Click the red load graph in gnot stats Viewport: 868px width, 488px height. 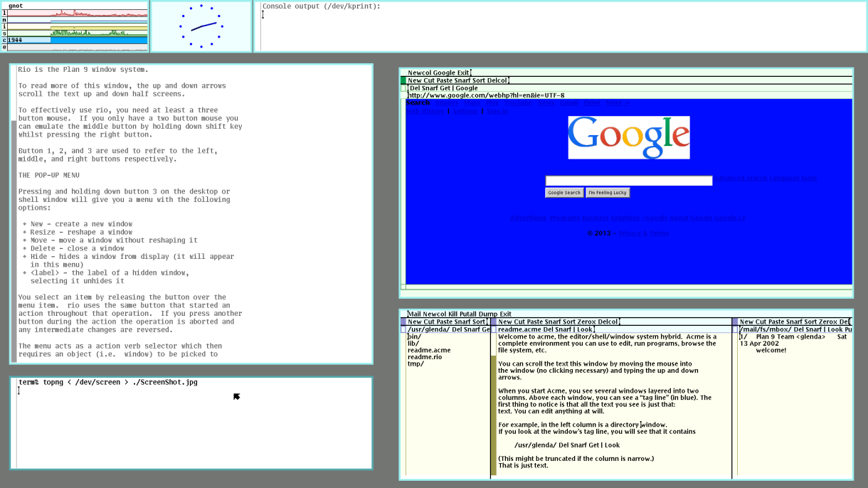point(78,13)
